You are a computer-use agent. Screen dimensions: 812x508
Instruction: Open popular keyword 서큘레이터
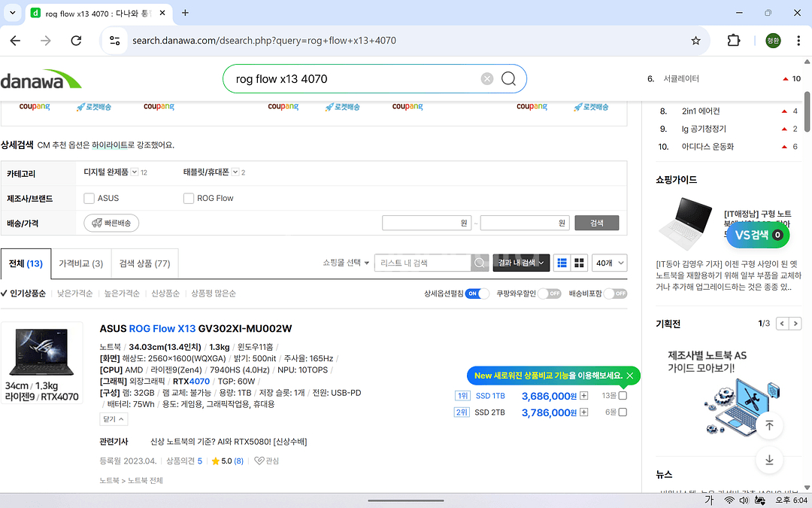pyautogui.click(x=681, y=79)
